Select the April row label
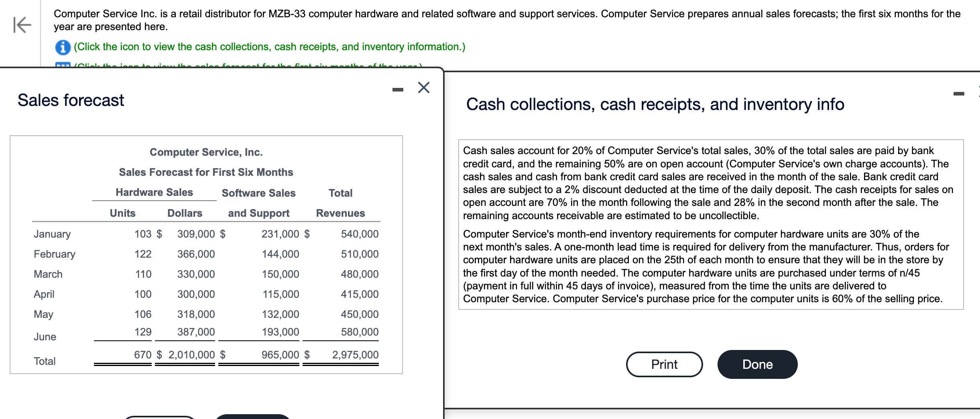 [44, 294]
